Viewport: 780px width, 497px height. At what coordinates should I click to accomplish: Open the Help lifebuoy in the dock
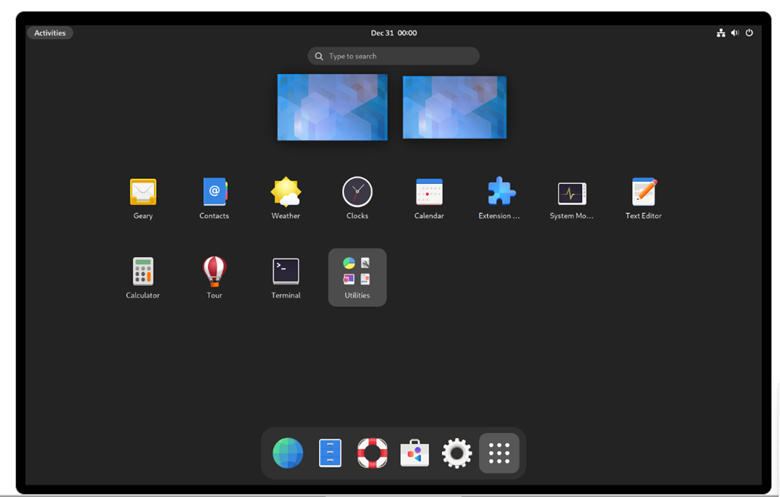[x=372, y=453]
